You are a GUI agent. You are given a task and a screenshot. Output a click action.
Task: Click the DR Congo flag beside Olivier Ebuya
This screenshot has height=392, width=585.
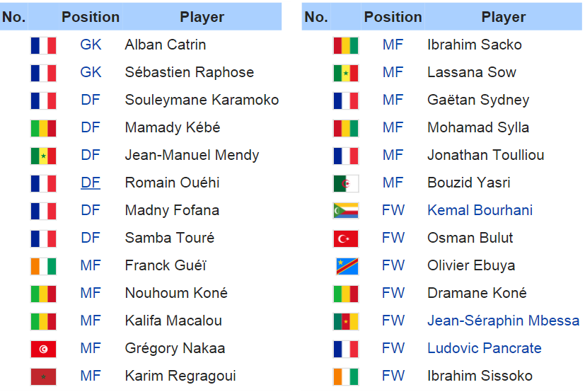click(347, 266)
